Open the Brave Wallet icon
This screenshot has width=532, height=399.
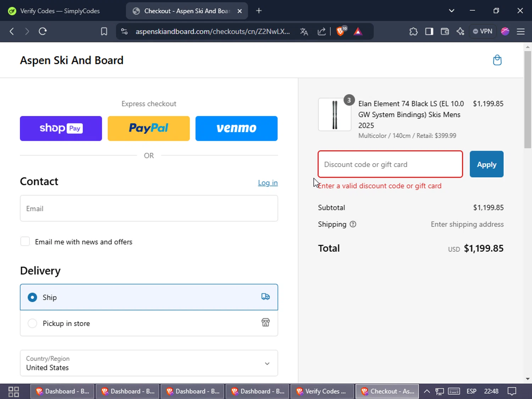tap(445, 32)
